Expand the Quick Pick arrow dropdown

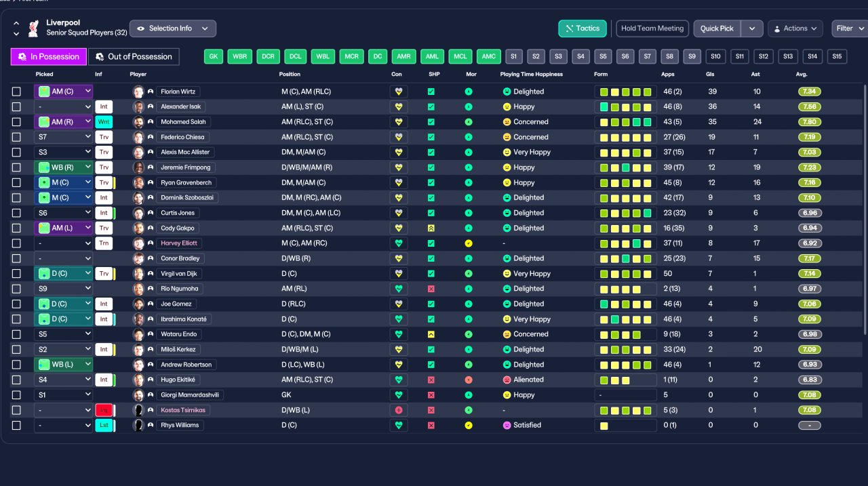752,28
